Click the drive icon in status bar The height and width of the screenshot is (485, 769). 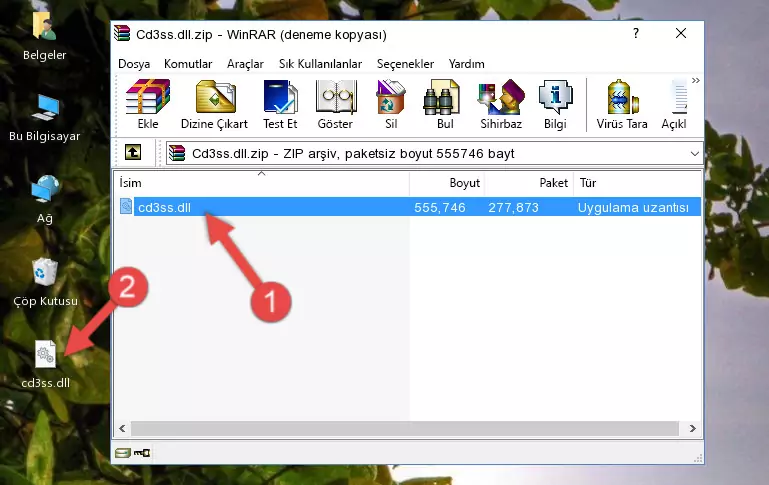[122, 452]
